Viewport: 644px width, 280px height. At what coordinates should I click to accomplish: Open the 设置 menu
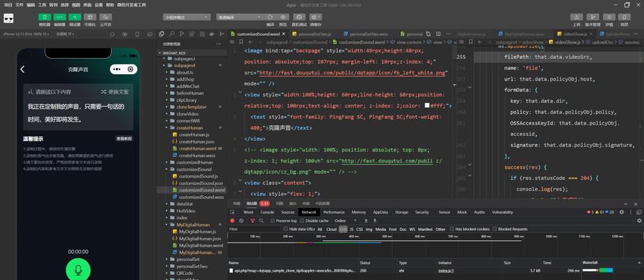tap(99, 5)
